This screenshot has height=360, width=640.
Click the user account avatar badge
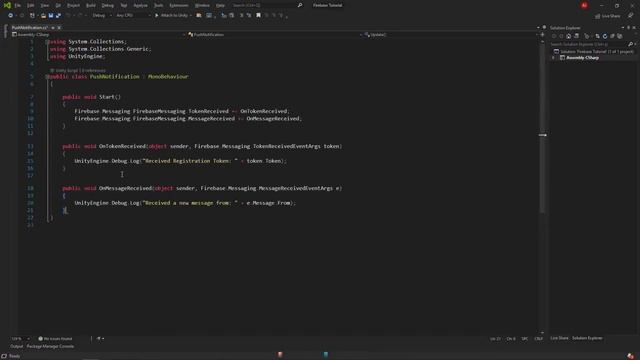pos(584,5)
